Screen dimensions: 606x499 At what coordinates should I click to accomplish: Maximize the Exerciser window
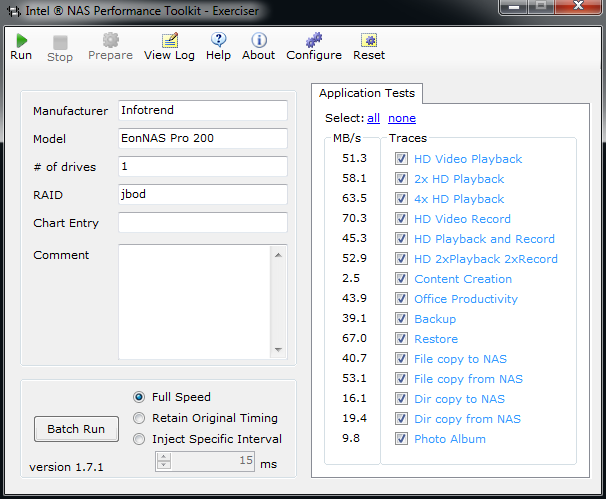pos(541,7)
